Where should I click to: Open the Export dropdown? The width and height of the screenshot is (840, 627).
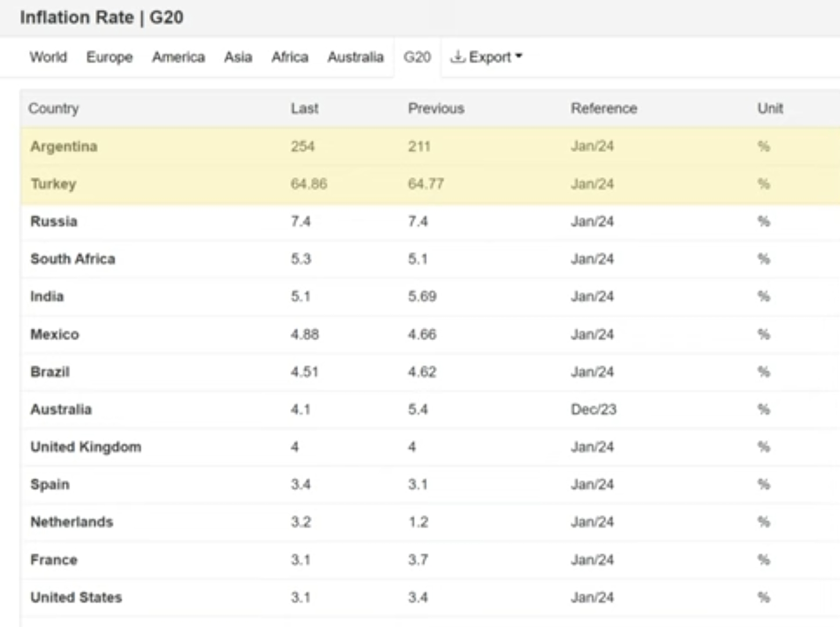tap(487, 57)
